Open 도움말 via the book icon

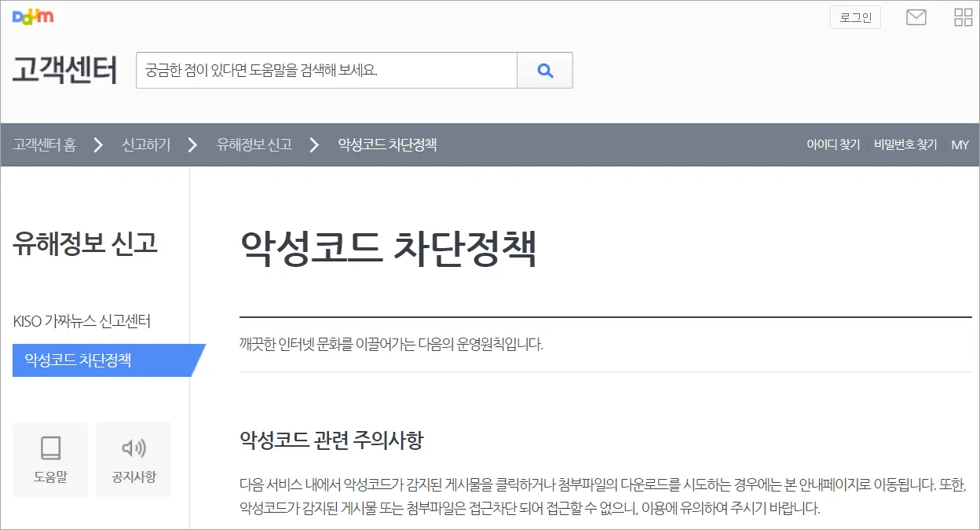pos(50,459)
